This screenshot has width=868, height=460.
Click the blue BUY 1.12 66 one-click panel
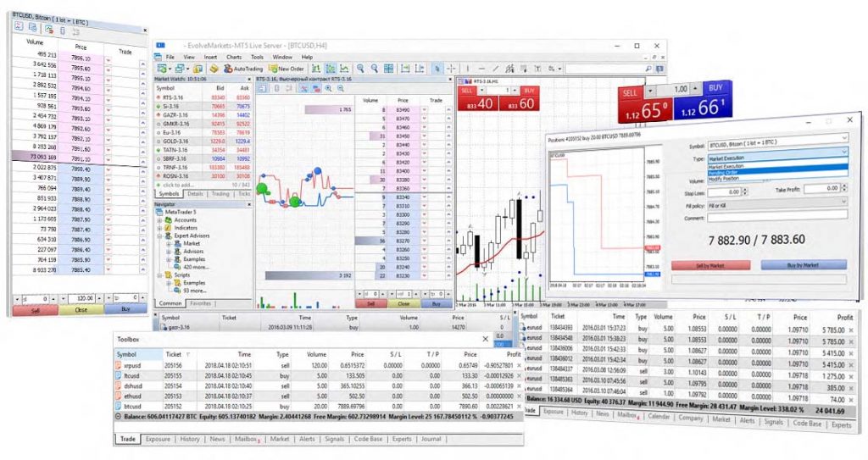[x=703, y=100]
